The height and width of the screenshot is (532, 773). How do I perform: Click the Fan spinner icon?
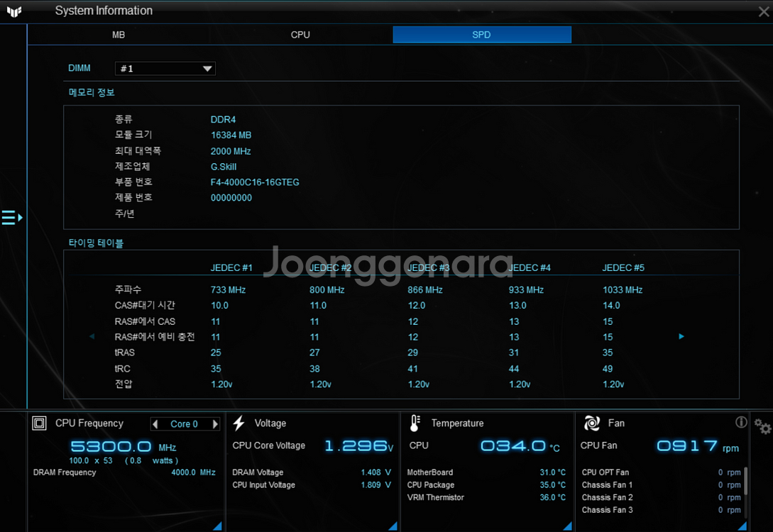point(591,423)
